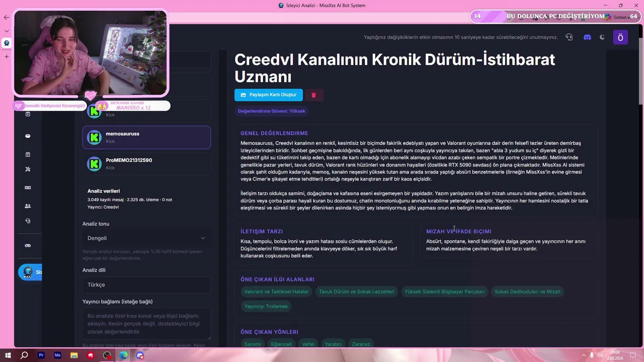Open the users icon in the left sidebar
This screenshot has width=644, height=362.
coord(28,206)
